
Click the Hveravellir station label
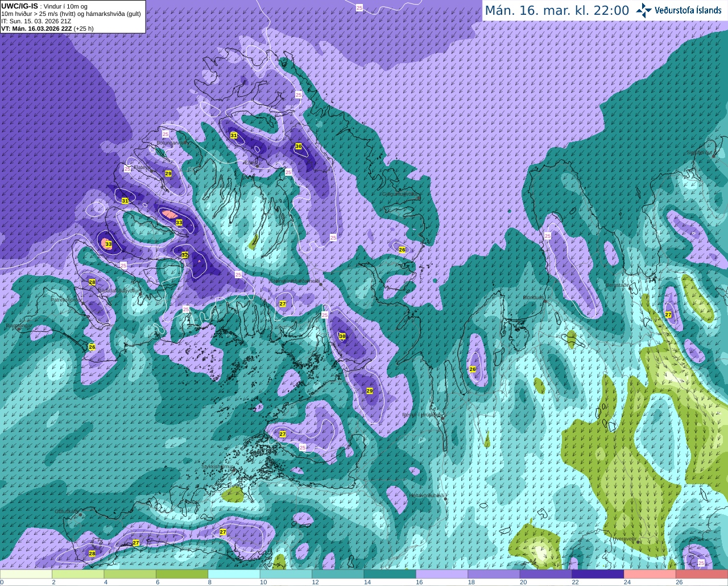click(x=624, y=538)
